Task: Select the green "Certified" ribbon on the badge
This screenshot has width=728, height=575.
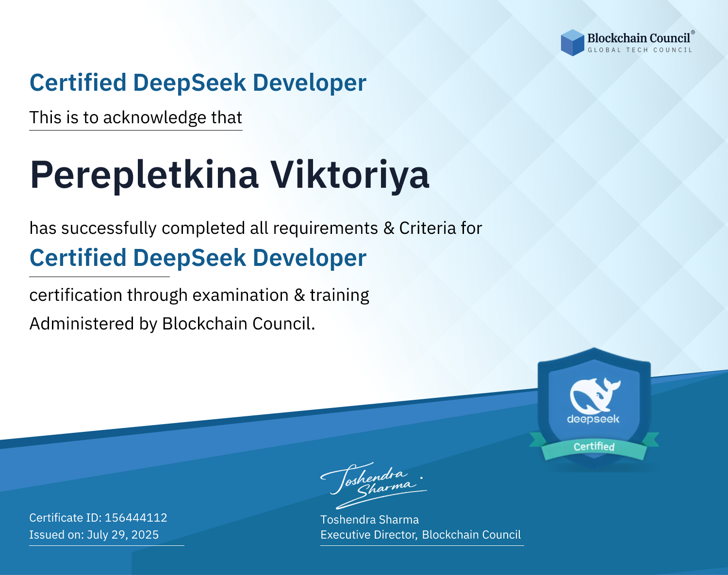Action: tap(594, 446)
